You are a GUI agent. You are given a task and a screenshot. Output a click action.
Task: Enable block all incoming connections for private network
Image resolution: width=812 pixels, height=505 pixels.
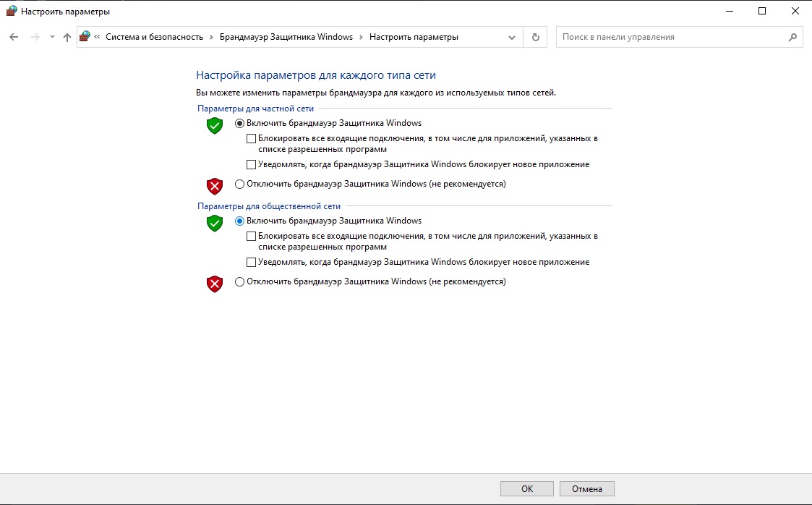pyautogui.click(x=252, y=138)
